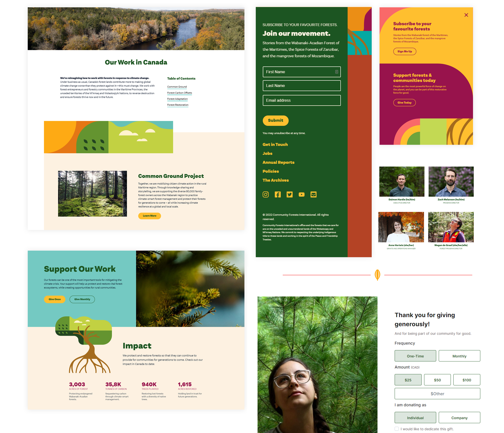Open the Jobs footer link

267,153
